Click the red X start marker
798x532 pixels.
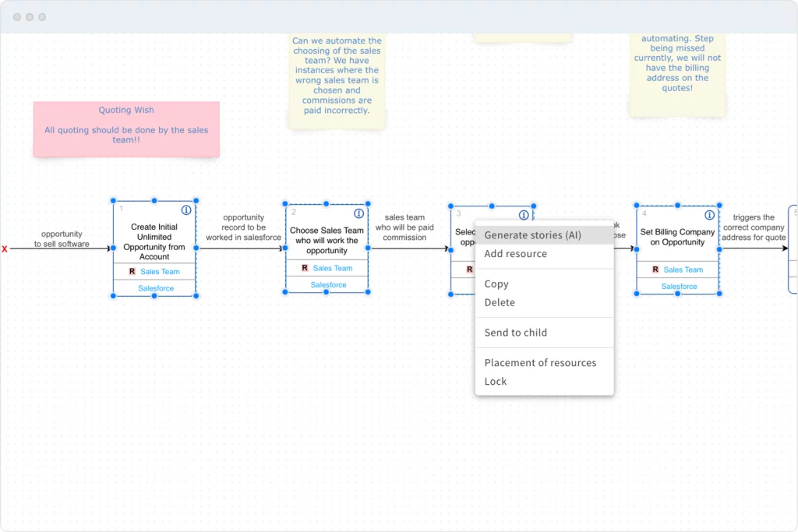[5, 249]
